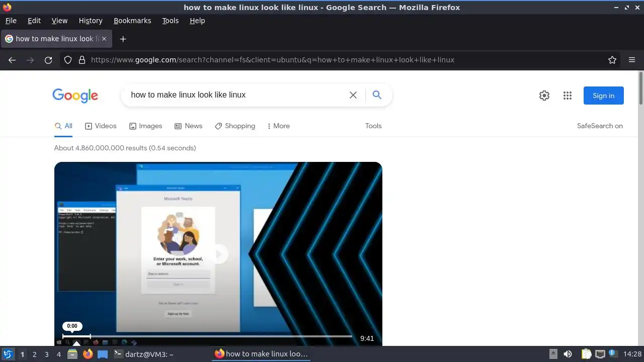
Task: Switch to Images results
Action: tap(145, 126)
